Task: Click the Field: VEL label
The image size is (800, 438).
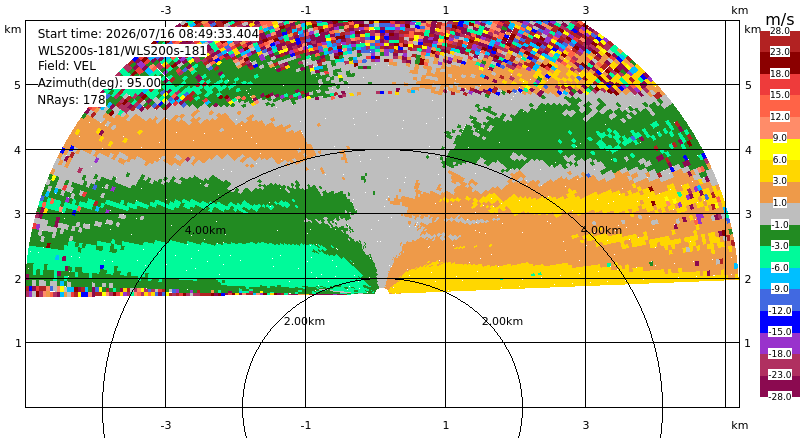Action: [66, 66]
